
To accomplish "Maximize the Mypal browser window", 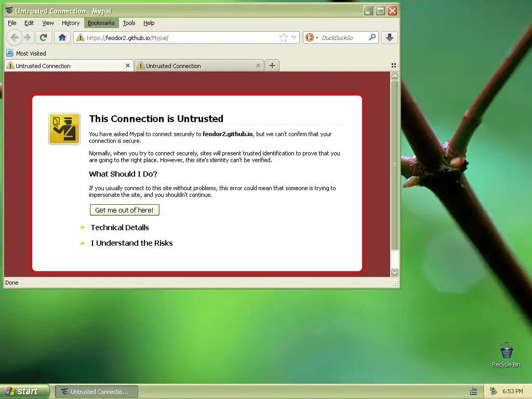I will click(380, 11).
